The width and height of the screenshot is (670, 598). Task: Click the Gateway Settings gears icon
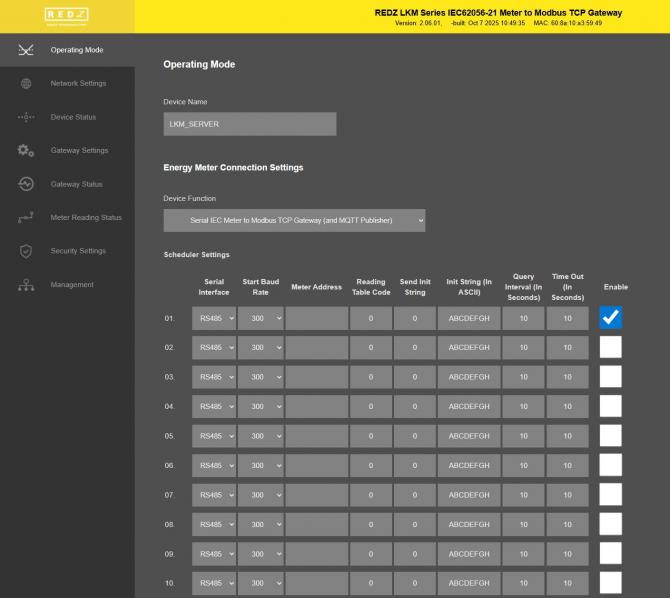click(27, 151)
